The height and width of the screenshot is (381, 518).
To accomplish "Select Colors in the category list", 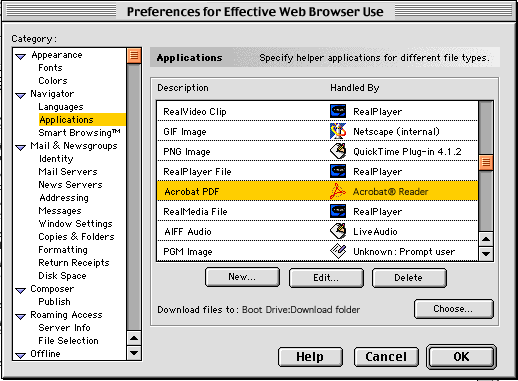I will (53, 81).
